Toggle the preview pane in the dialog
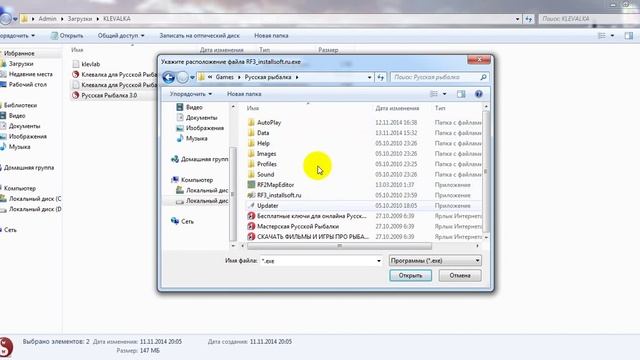The image size is (640, 360). [461, 94]
